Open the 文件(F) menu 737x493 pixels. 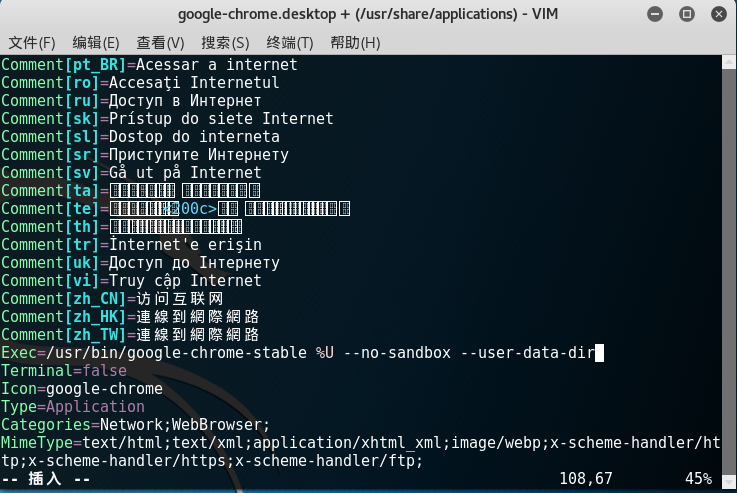[x=32, y=43]
